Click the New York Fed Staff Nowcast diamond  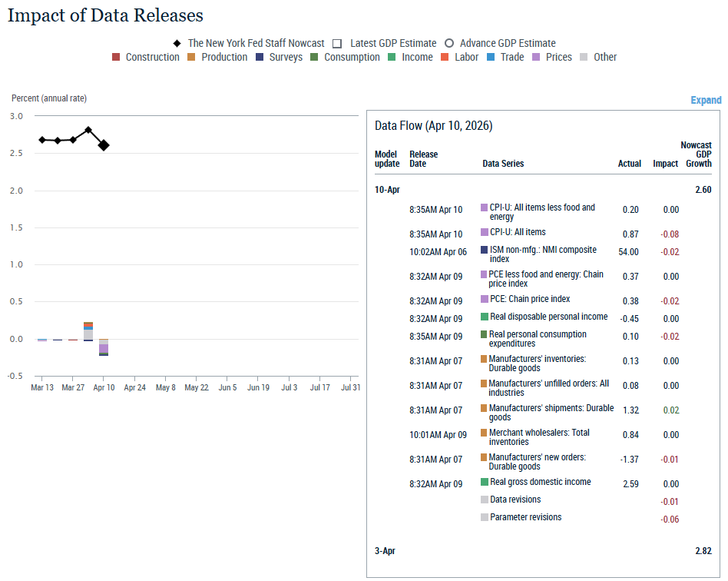[x=177, y=44]
